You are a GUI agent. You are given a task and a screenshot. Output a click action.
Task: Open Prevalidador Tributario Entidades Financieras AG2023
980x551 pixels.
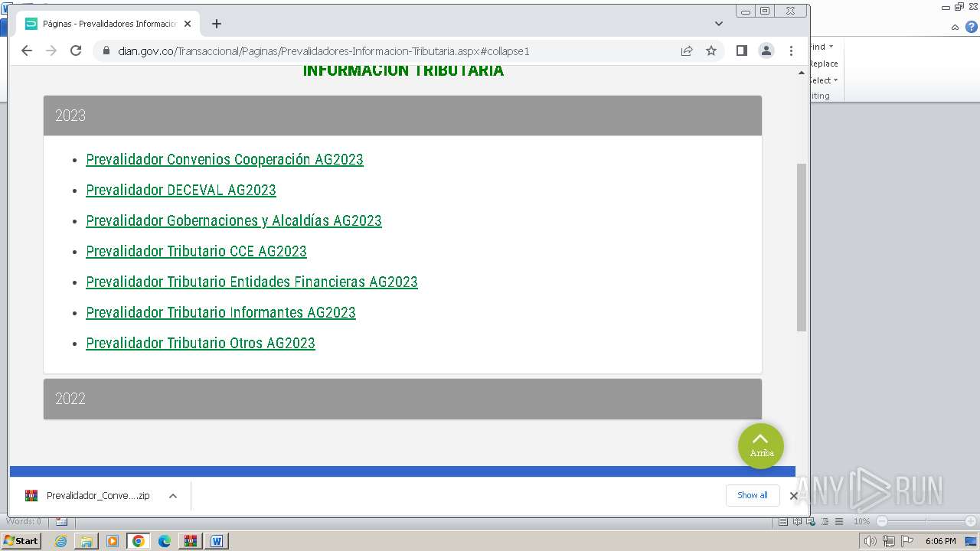tap(252, 282)
